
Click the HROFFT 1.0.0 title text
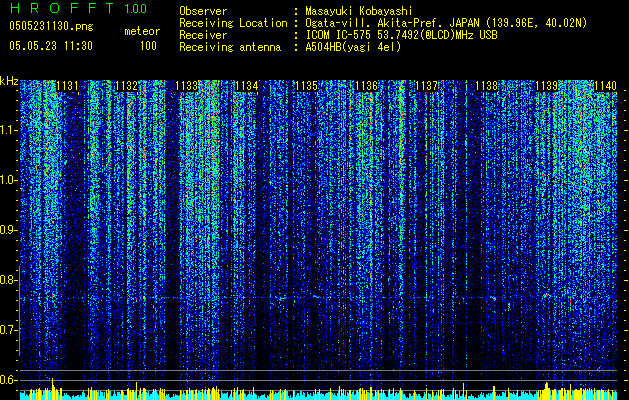click(78, 8)
